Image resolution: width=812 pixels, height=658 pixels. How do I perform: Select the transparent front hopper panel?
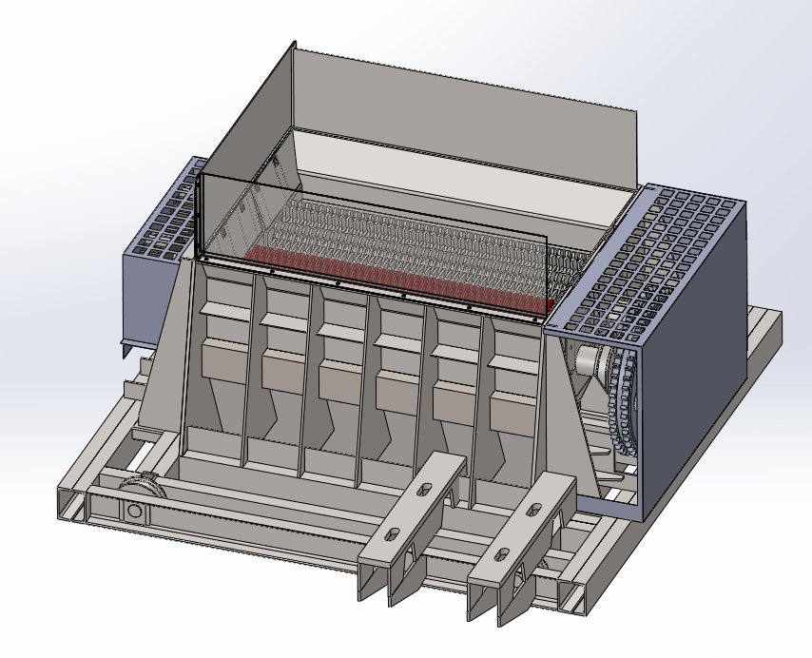pyautogui.click(x=373, y=243)
